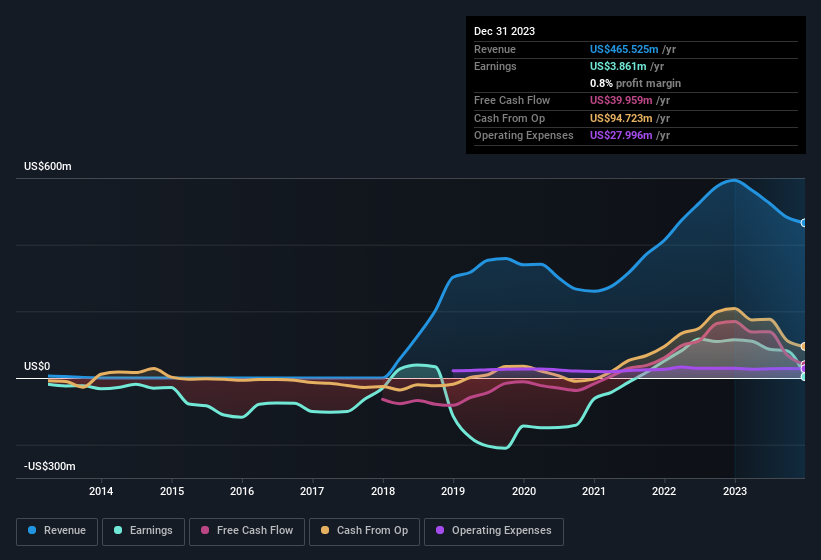Image resolution: width=821 pixels, height=560 pixels.
Task: Click the 2020 x-axis label
Action: [524, 491]
